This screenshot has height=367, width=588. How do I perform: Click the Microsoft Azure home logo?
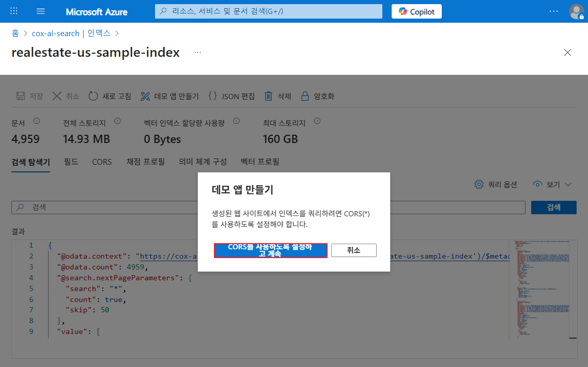click(x=97, y=12)
